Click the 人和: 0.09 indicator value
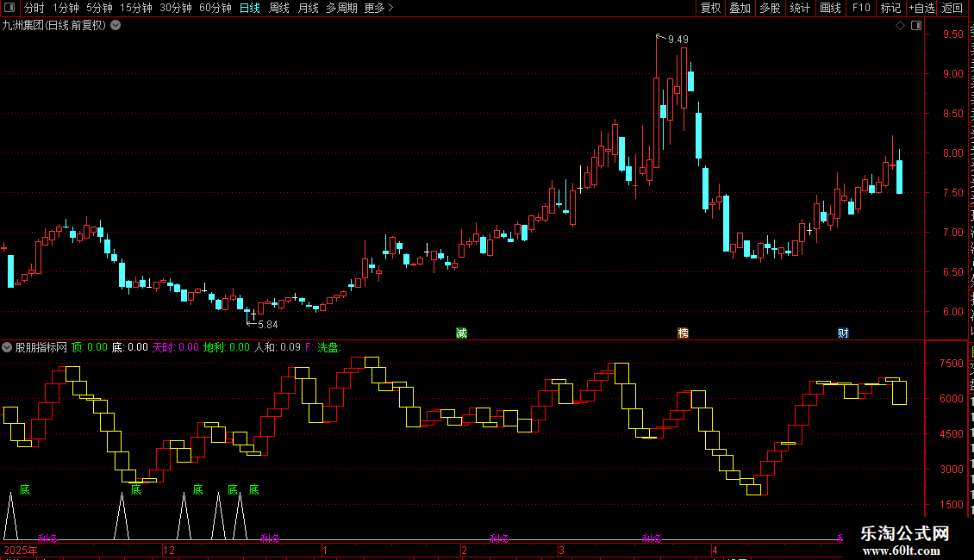Viewport: 974px width, 560px height. click(x=277, y=348)
